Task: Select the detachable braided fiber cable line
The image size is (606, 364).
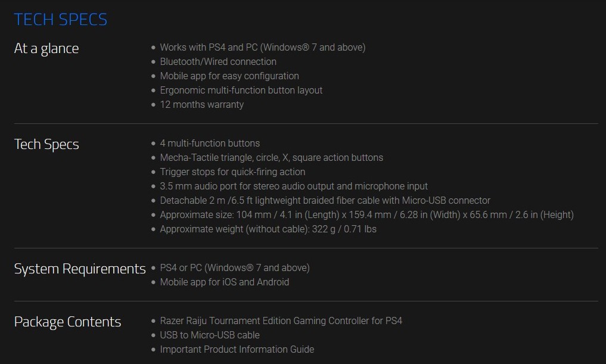Action: click(x=325, y=200)
